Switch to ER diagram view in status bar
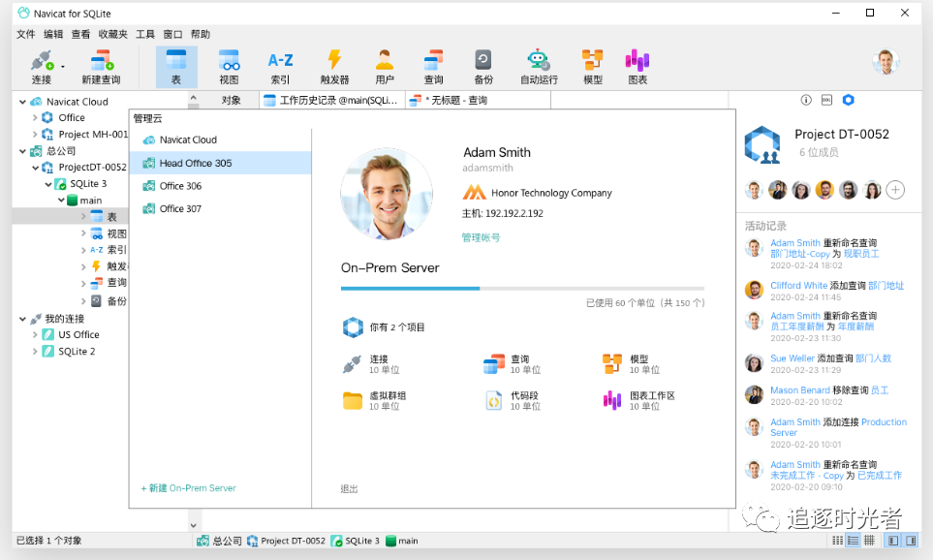Screen dimensions: 933x560 [x=869, y=541]
